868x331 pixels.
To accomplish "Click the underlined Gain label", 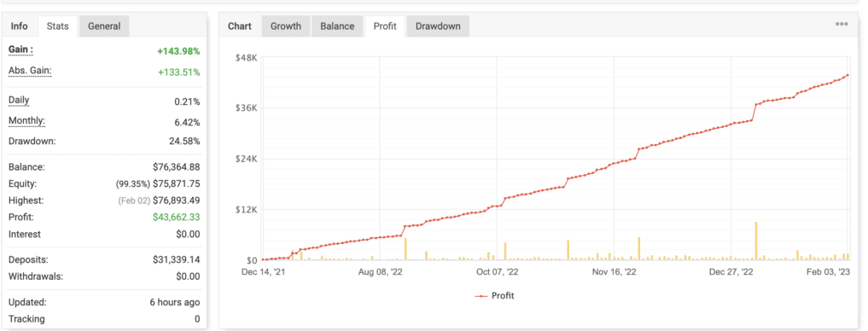I will [x=21, y=49].
